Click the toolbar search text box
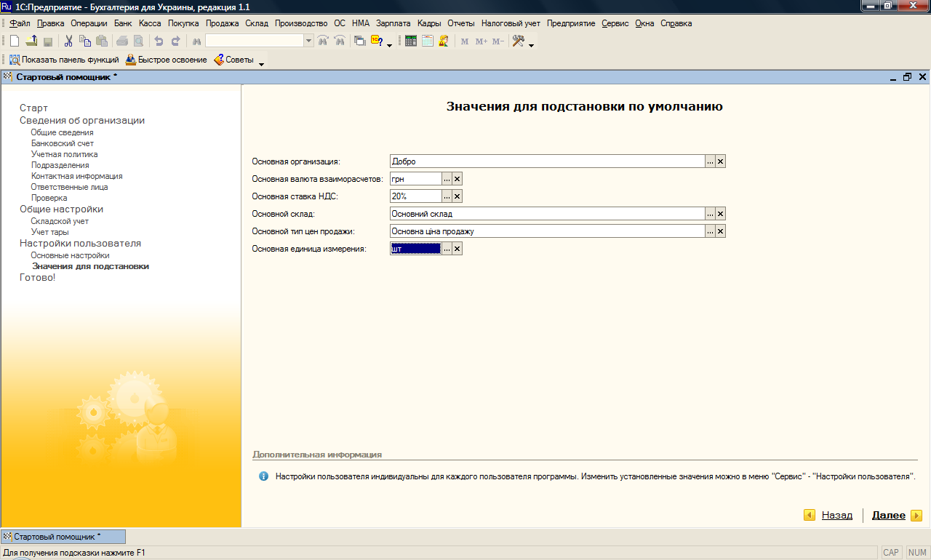 (255, 41)
